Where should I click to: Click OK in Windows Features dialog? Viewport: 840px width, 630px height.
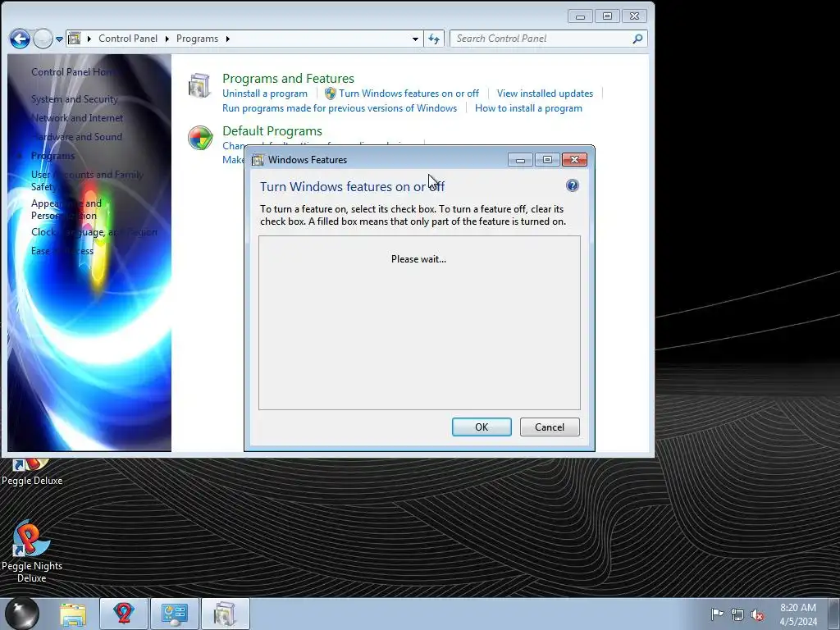(x=482, y=427)
